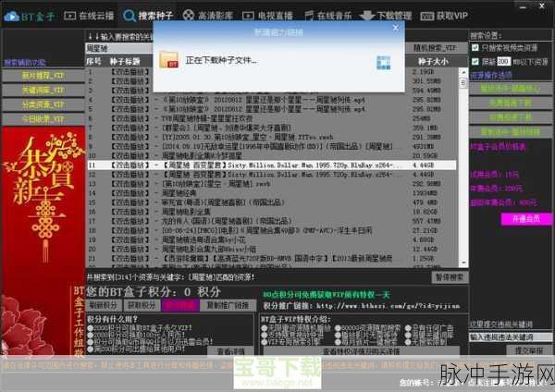Click 查看详情 under 积分有什么用
555x392 pixels.
pos(231,351)
